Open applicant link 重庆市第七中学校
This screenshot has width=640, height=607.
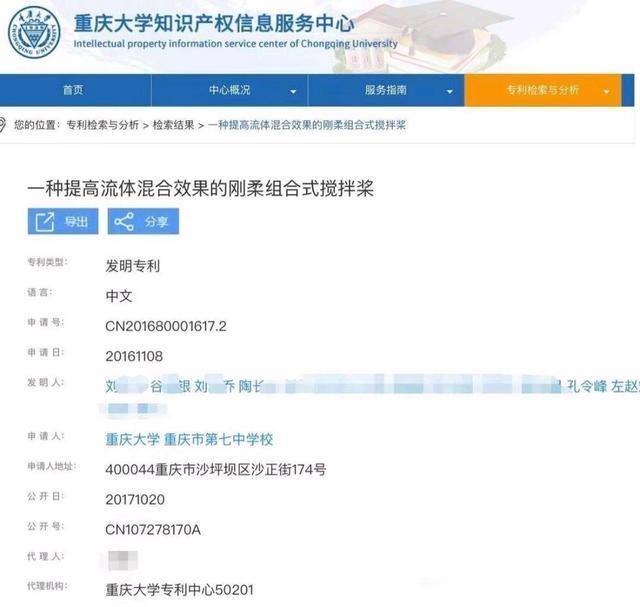coord(218,439)
